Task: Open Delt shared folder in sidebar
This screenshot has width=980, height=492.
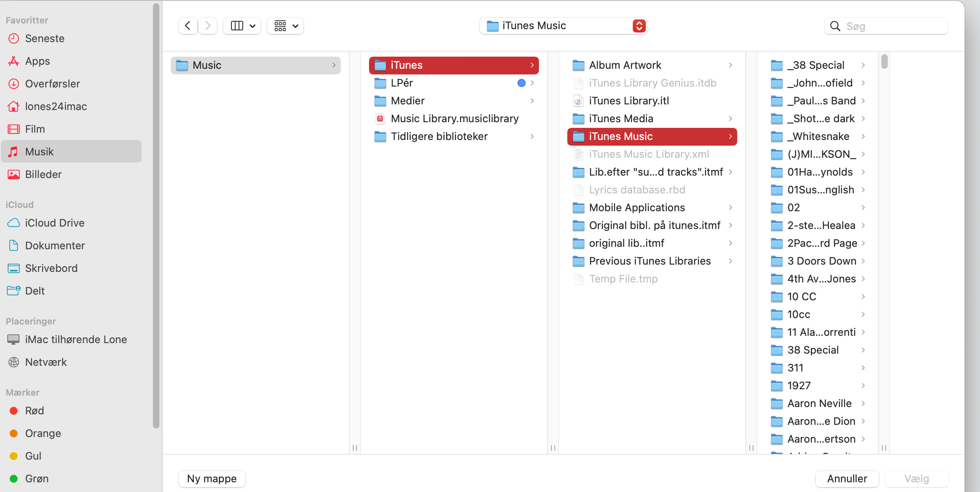Action: click(71, 291)
